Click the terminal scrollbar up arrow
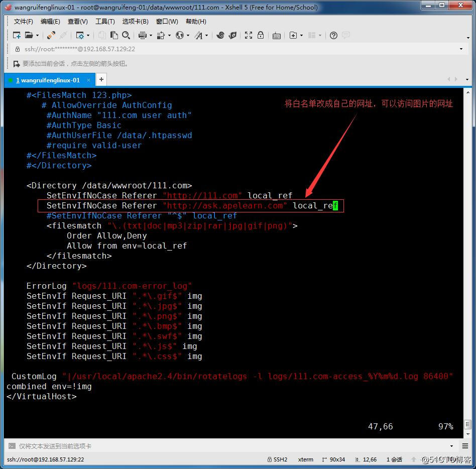This screenshot has height=469, width=476. [468, 92]
